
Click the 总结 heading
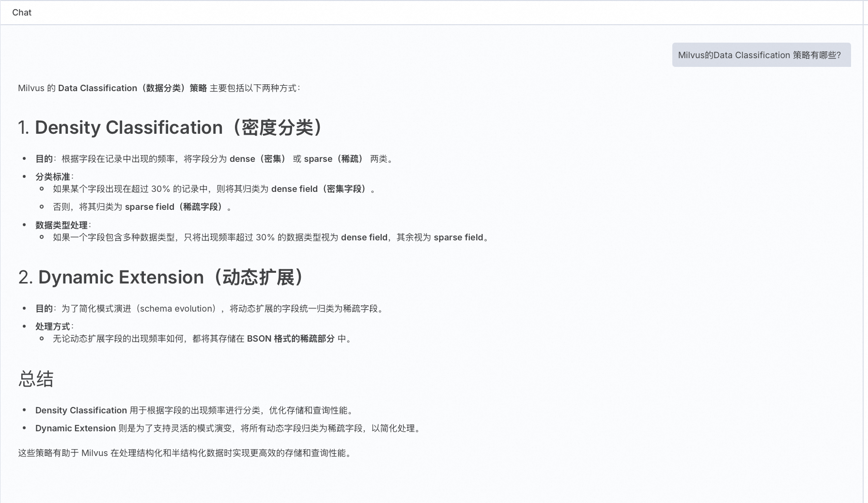[x=36, y=378]
